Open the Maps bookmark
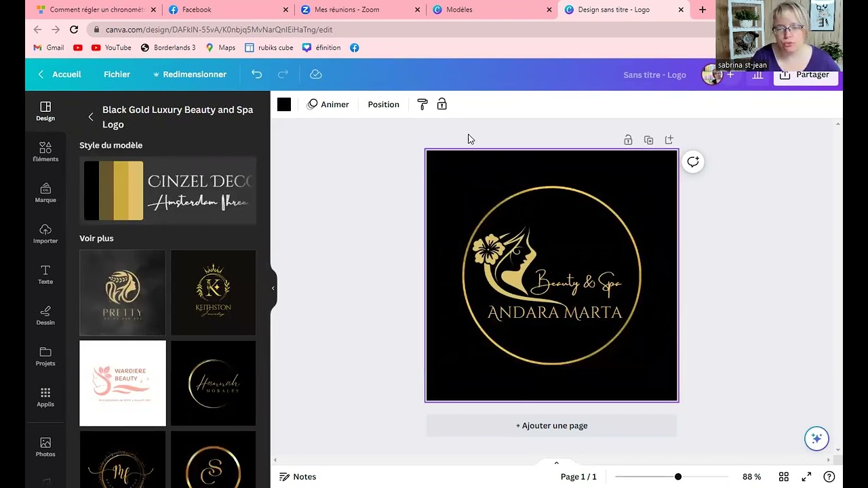This screenshot has width=868, height=488. point(220,47)
